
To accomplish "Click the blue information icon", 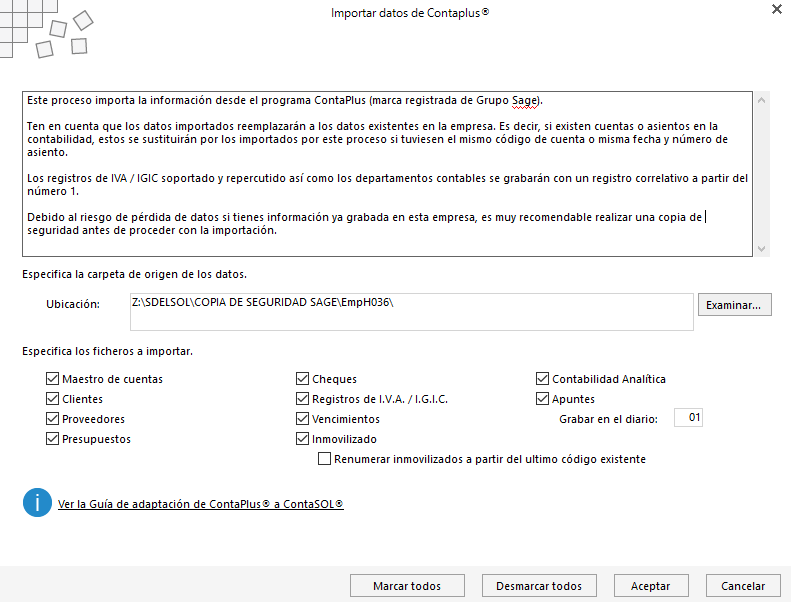I will tap(37, 503).
